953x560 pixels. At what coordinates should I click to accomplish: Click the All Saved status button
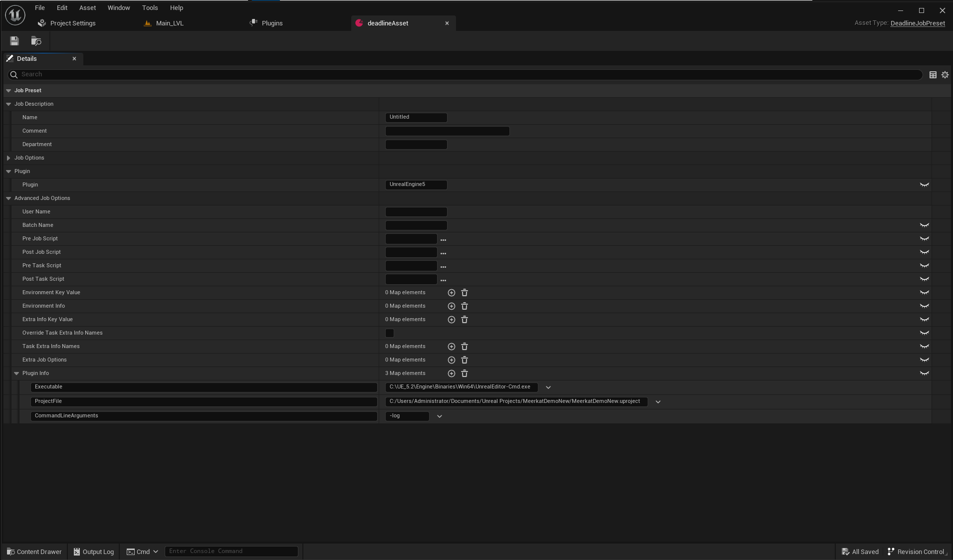coord(860,552)
